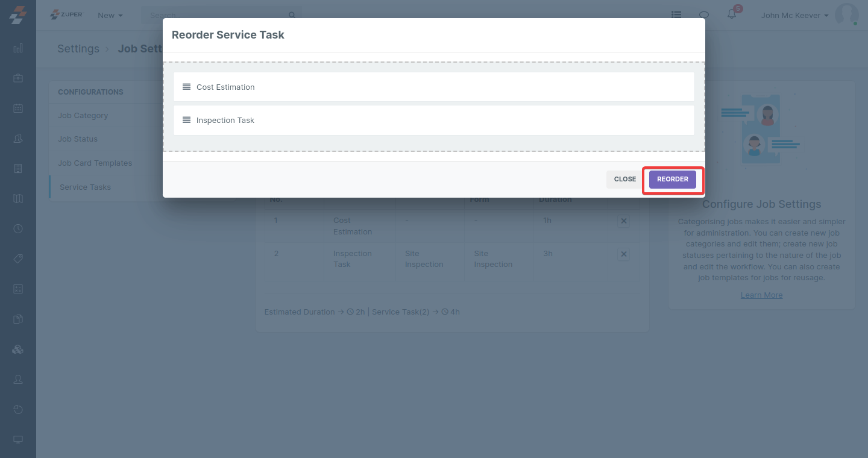Open the clock timesheet icon in the sidebar
This screenshot has height=458, width=868.
point(18,228)
